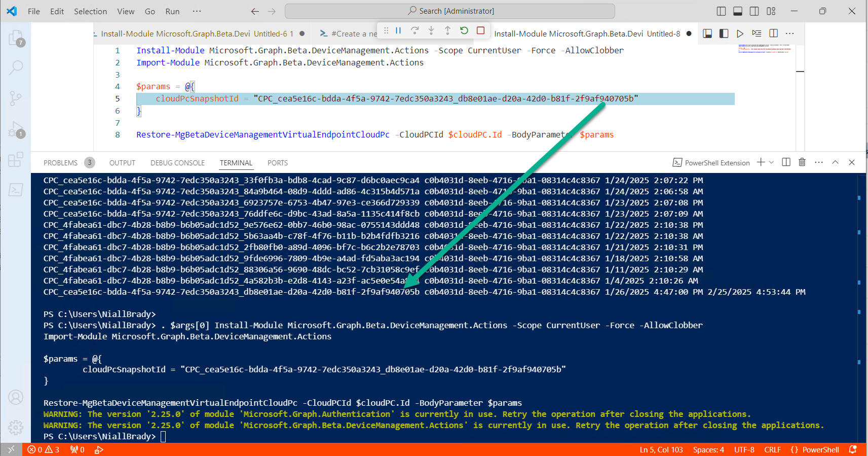
Task: Open the Search view in the activity bar
Action: pos(16,67)
